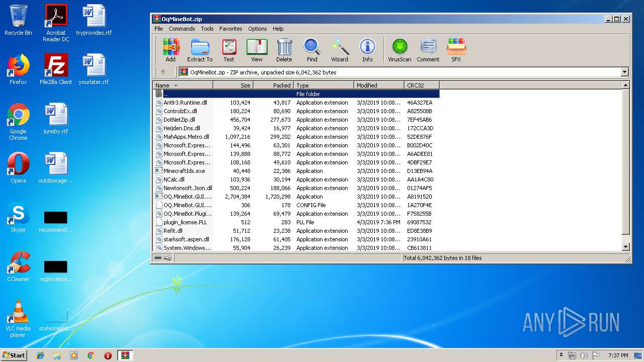Open the Options menu
644x362 pixels.
[x=258, y=29]
